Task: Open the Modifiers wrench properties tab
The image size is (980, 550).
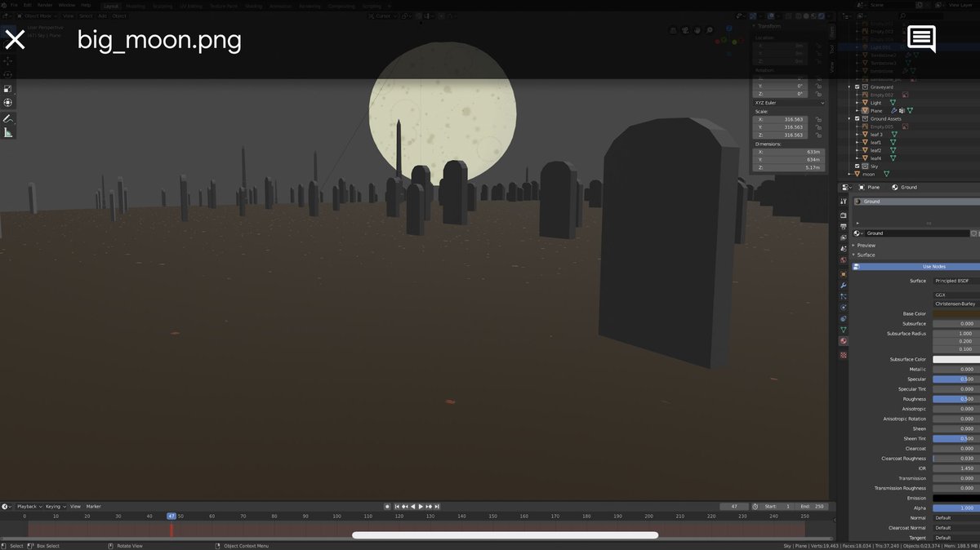Action: [x=844, y=286]
